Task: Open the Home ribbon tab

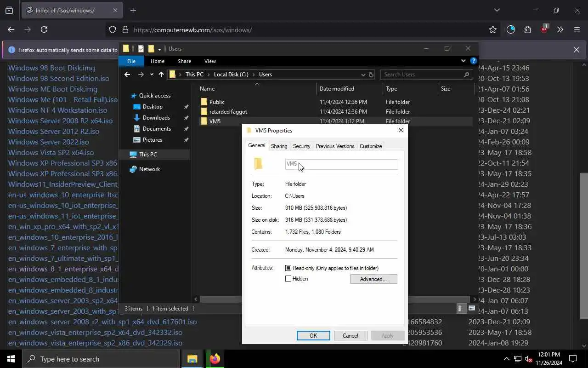Action: (157, 61)
